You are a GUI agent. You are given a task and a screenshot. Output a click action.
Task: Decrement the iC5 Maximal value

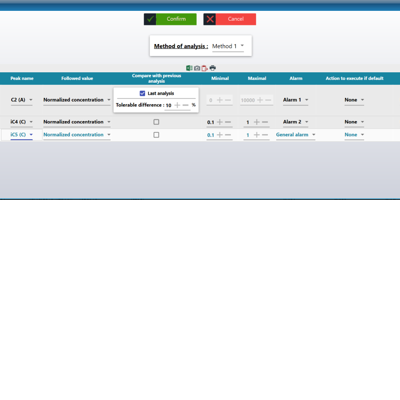(x=265, y=135)
